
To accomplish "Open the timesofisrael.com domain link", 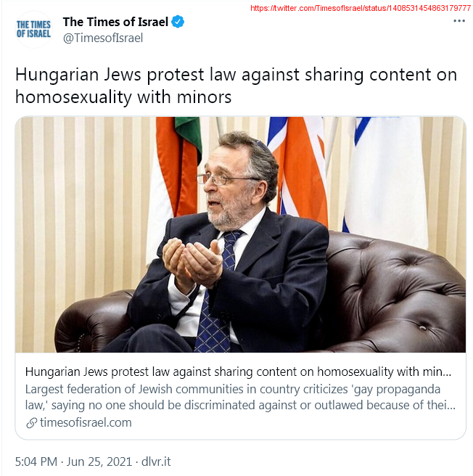I will pyautogui.click(x=86, y=422).
